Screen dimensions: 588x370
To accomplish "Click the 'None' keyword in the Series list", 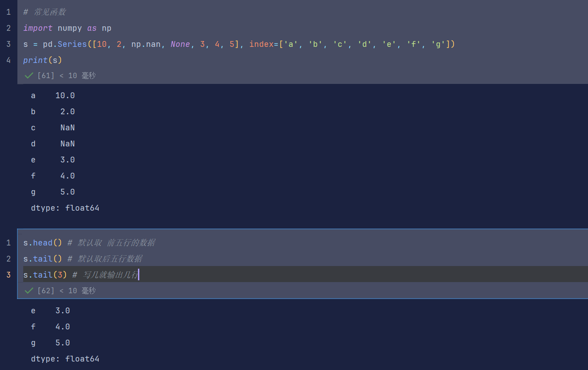I will point(180,44).
